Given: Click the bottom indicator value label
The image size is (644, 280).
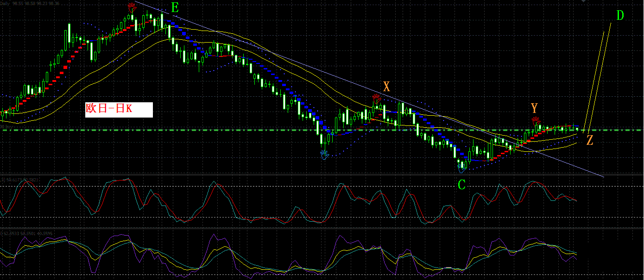Looking at the screenshot, I should (x=27, y=233).
